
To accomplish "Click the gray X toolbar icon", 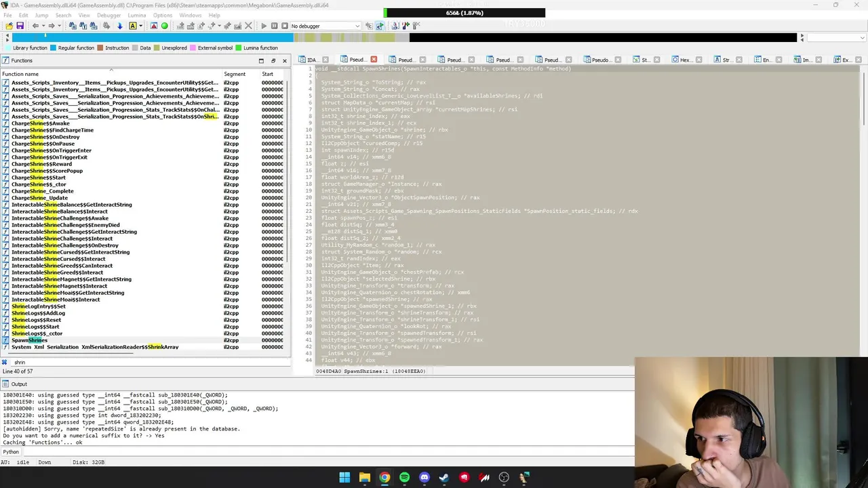I will (248, 26).
